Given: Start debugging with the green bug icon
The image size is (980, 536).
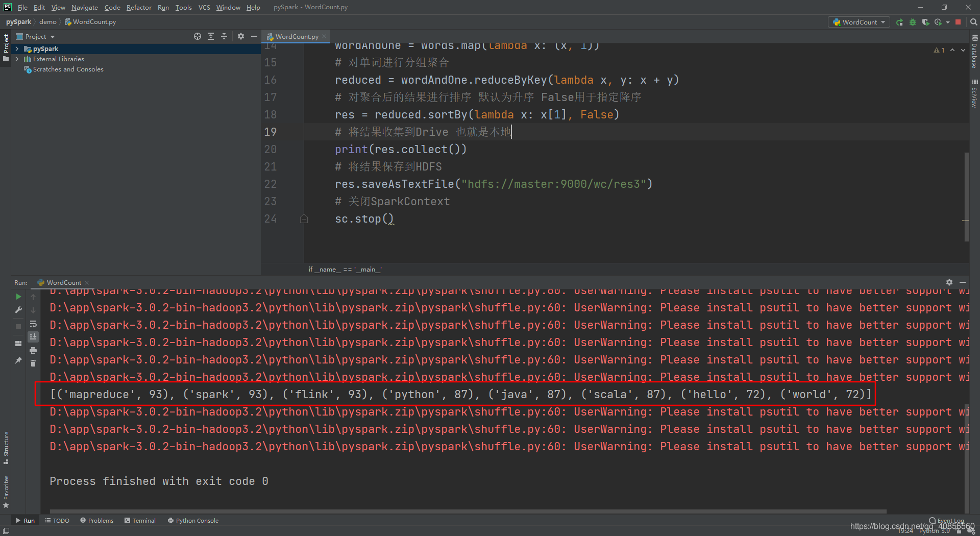Looking at the screenshot, I should (913, 22).
